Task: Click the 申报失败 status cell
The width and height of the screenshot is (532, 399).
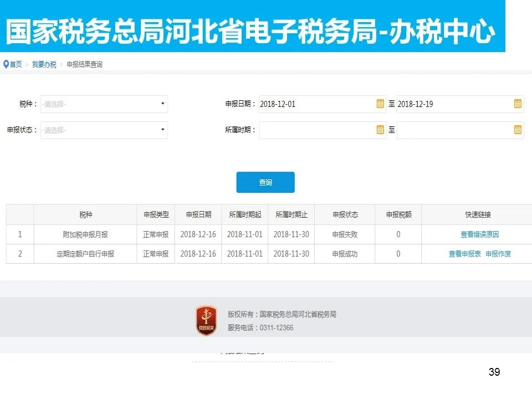Action: [x=345, y=234]
